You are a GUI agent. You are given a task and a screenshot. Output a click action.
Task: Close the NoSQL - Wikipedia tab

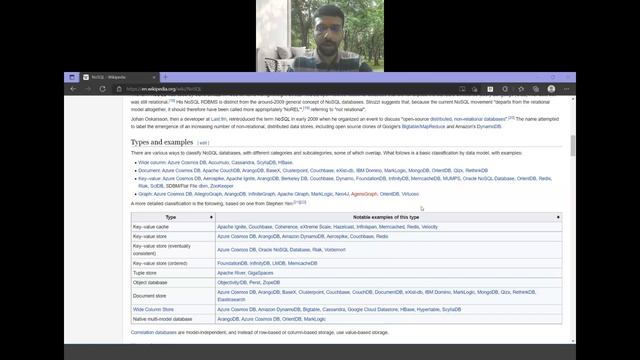click(x=154, y=77)
